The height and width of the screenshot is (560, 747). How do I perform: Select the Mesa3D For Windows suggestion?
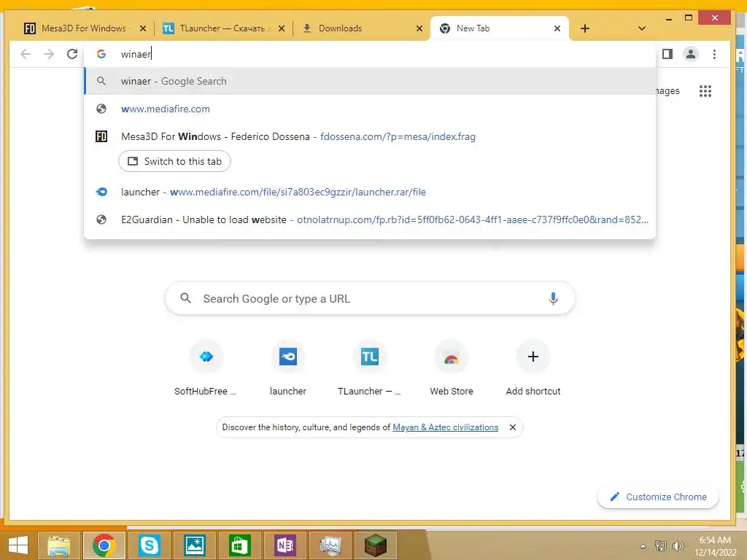point(370,136)
